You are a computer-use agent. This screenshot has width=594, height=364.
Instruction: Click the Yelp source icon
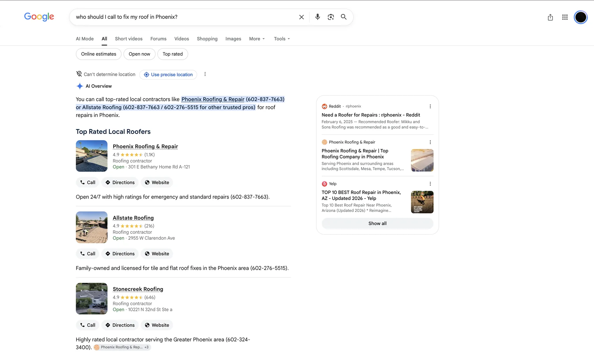(324, 184)
